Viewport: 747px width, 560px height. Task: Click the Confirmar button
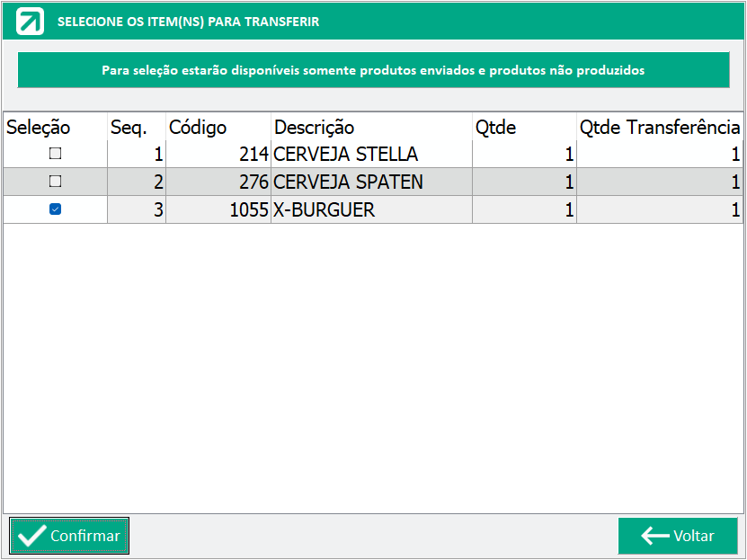coord(69,536)
